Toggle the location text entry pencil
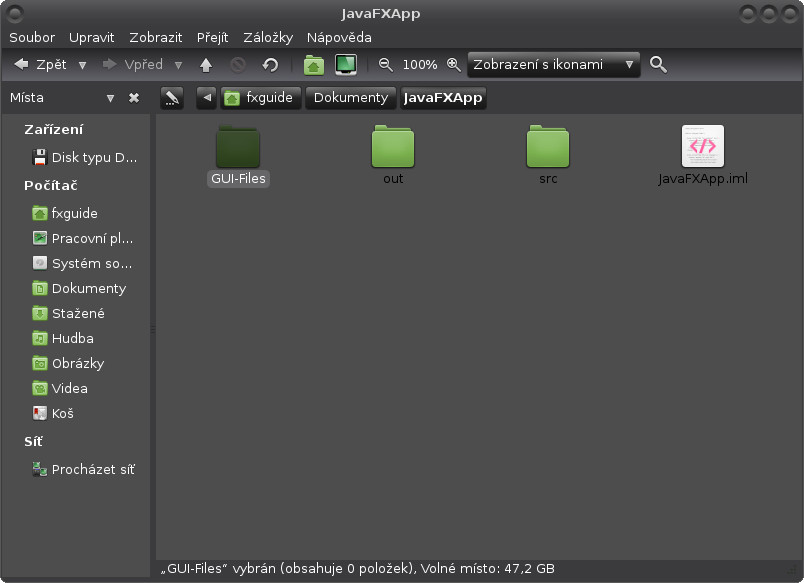The height and width of the screenshot is (583, 804). [172, 97]
